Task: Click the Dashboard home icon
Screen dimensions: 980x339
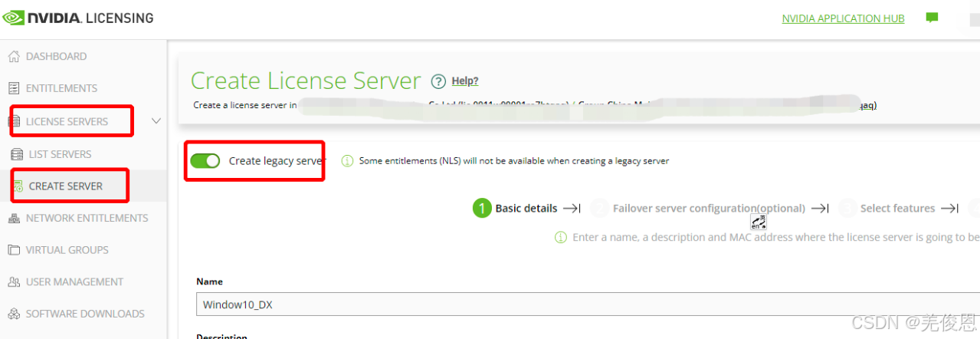Action: [13, 56]
